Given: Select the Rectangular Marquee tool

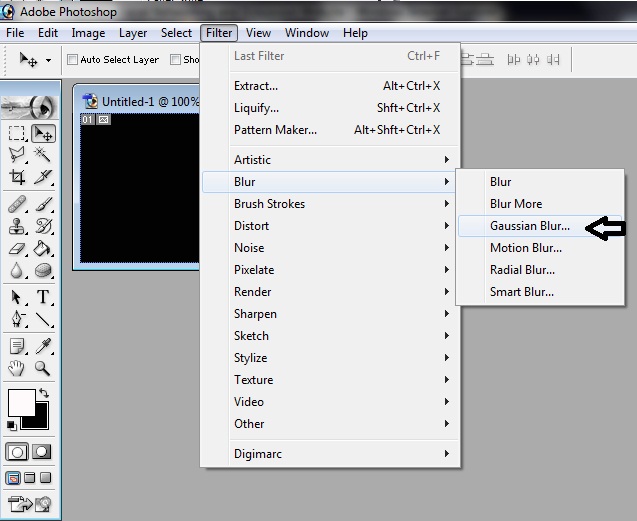Looking at the screenshot, I should pos(17,133).
